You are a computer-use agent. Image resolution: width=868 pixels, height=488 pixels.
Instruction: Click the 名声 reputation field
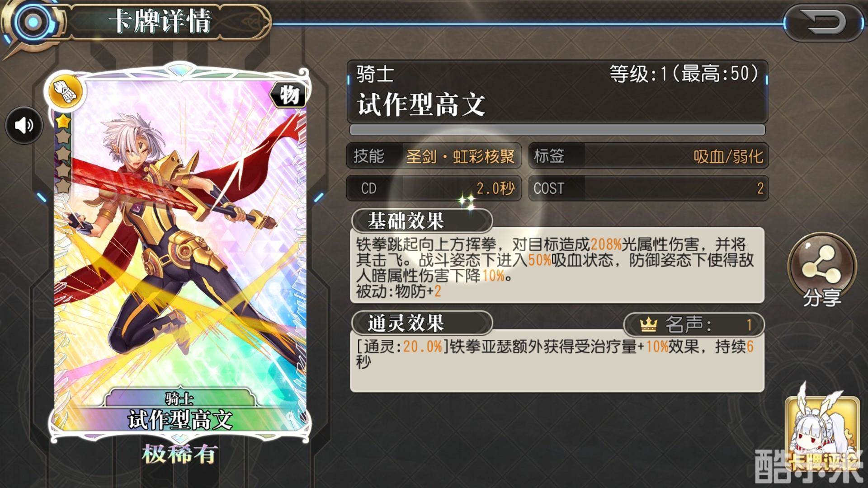(x=694, y=324)
